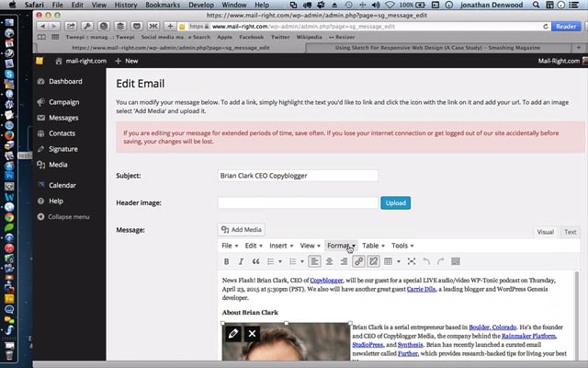Click into the Subject field

click(x=298, y=176)
